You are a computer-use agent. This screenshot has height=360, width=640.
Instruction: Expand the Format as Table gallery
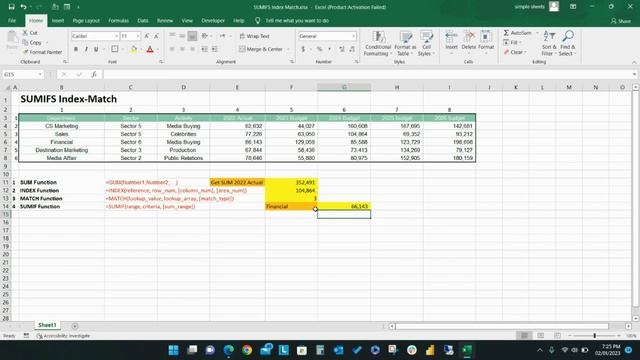(x=405, y=43)
